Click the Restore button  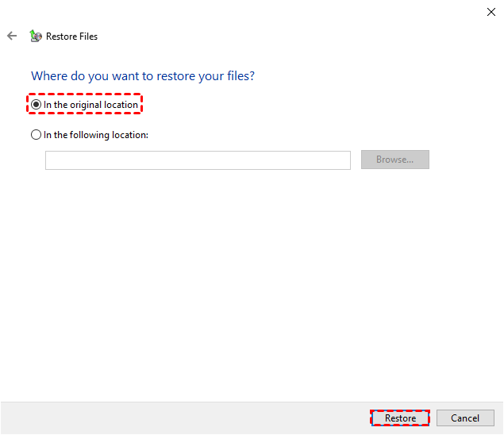point(400,418)
